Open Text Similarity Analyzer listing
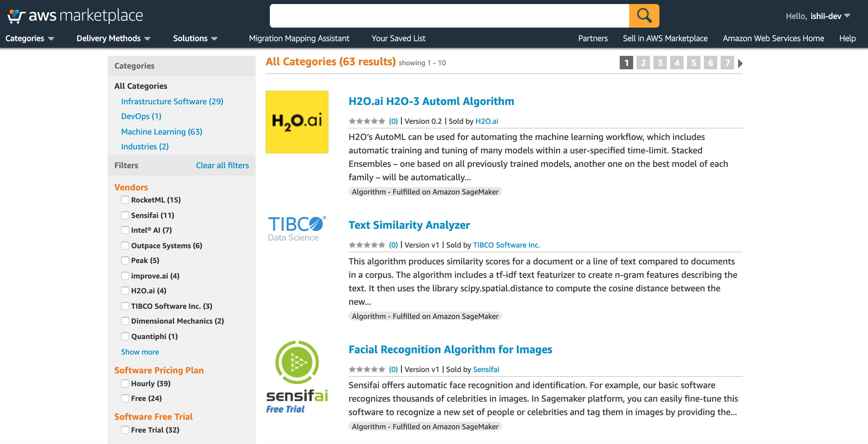Screen dimensions: 868x444 409,225
